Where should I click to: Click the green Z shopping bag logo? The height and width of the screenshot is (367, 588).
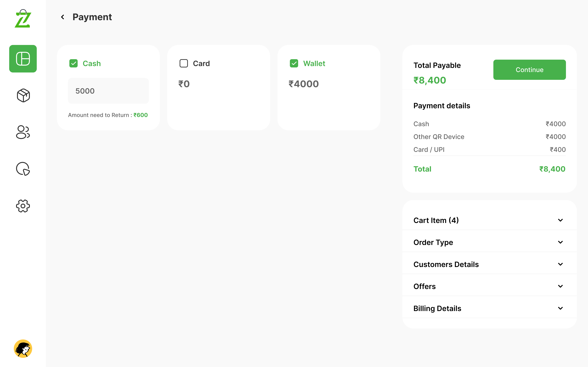[x=23, y=19]
